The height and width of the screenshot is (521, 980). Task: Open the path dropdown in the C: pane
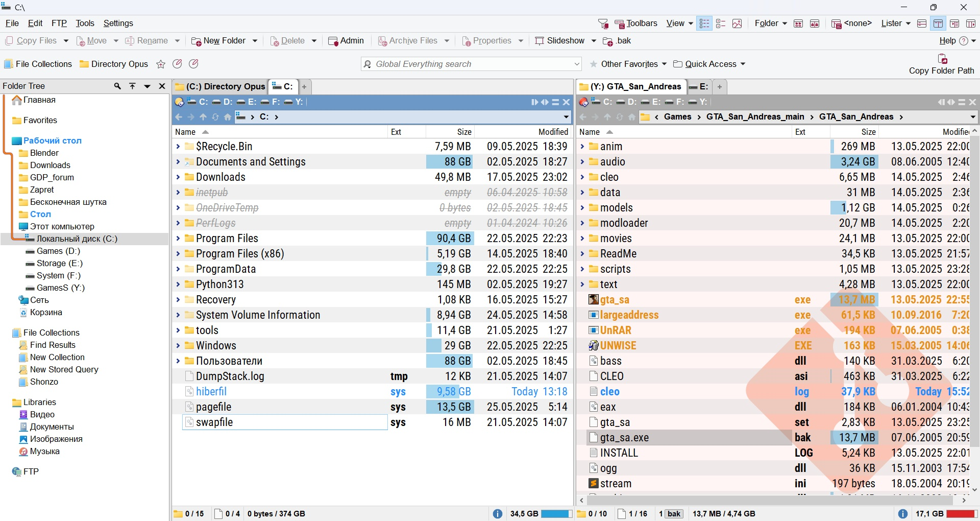pos(566,117)
